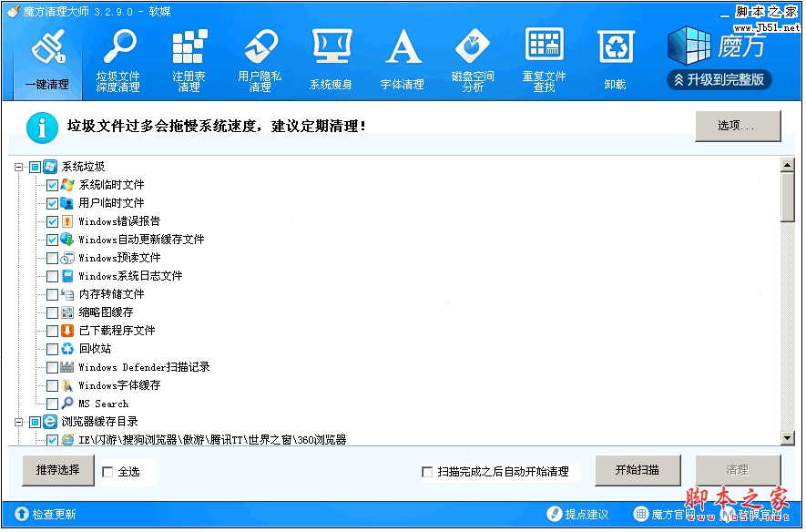
Task: Click the Windows自动更新缓存文件 globe icon
Action: pos(67,240)
